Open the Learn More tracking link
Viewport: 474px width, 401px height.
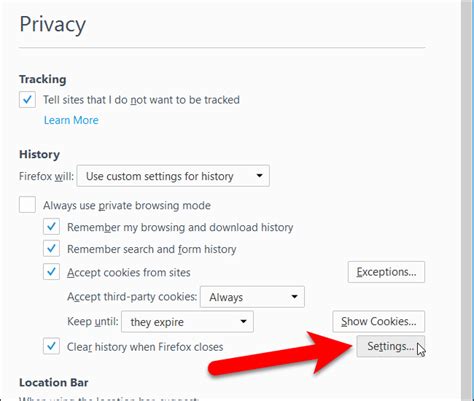(71, 120)
